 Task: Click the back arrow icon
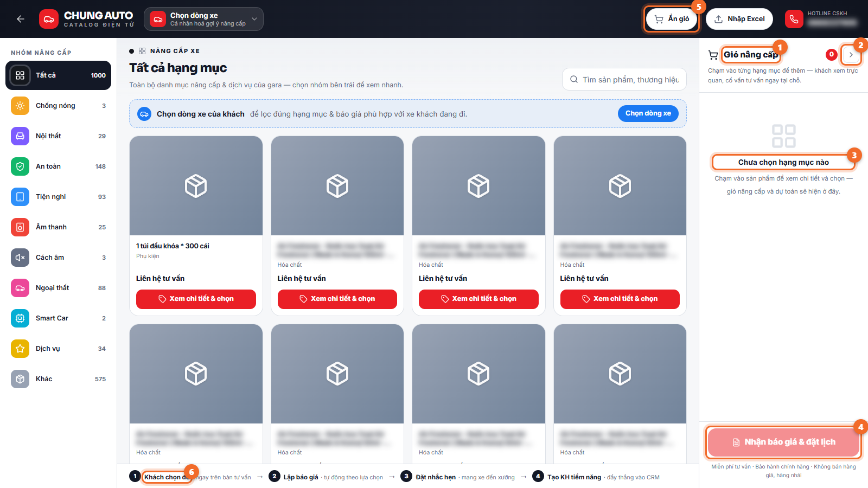pos(21,19)
